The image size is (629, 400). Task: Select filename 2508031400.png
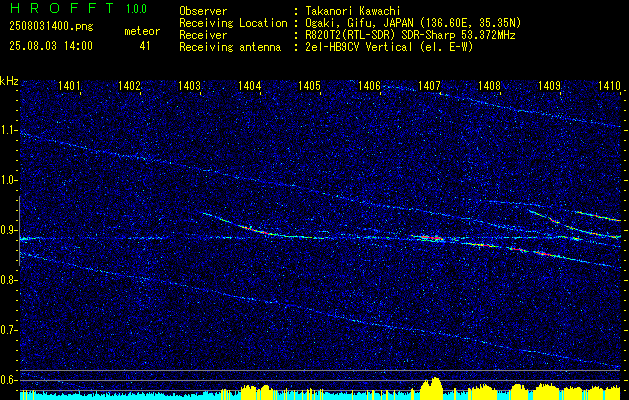point(51,27)
